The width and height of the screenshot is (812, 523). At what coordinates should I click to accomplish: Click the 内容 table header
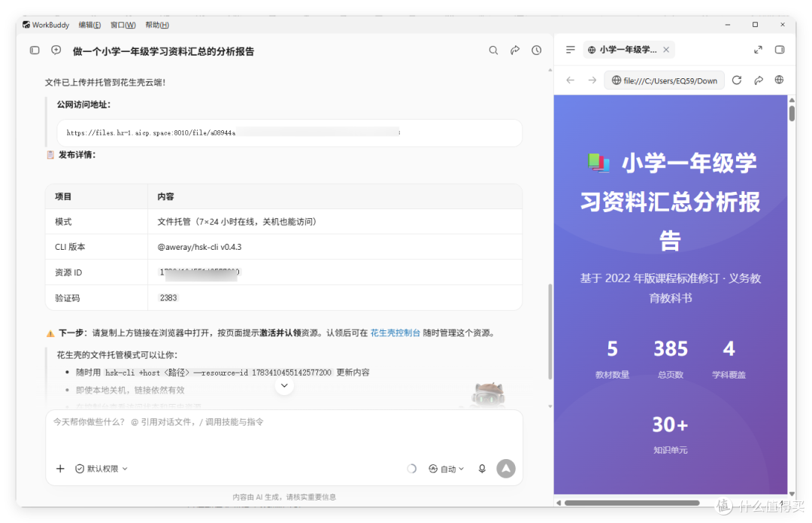(x=165, y=196)
